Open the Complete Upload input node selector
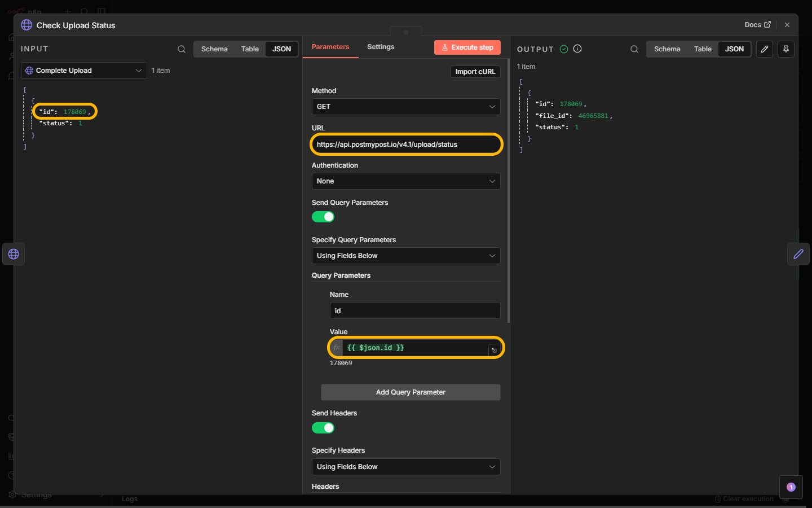 pos(83,71)
